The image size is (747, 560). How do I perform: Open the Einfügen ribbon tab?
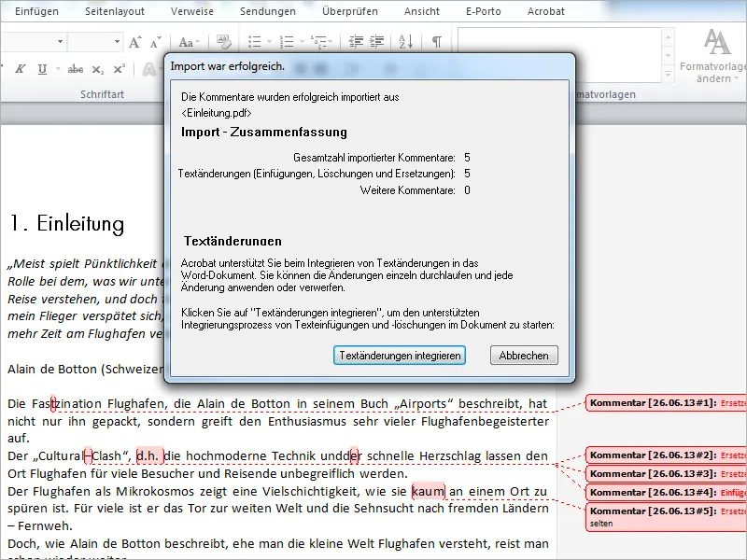coord(36,11)
